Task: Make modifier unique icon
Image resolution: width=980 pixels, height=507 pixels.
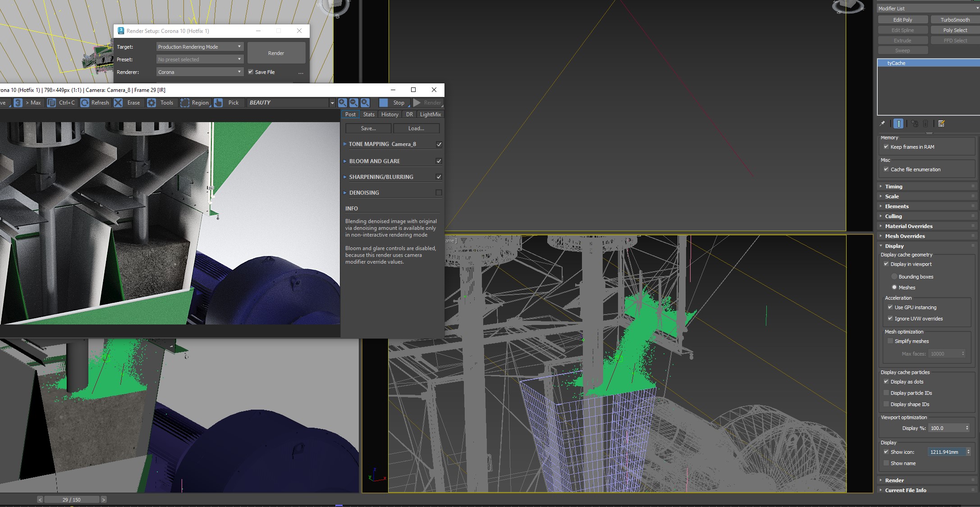Action: [915, 123]
